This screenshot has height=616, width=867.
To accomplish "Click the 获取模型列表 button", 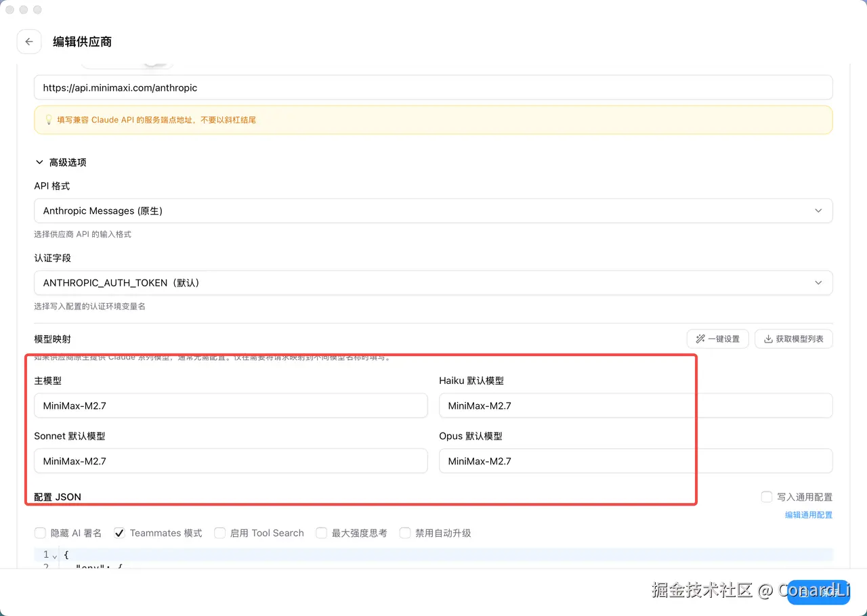I will point(794,339).
